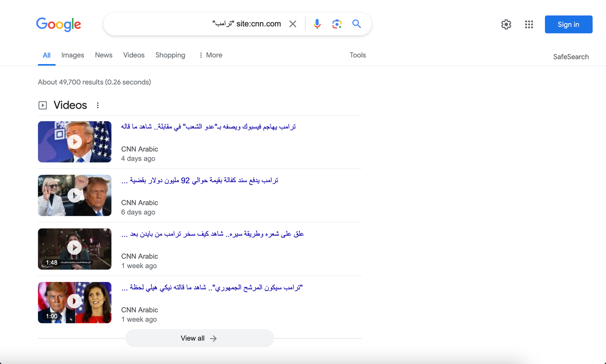Submit search with magnifying glass icon
This screenshot has height=364, width=606.
tap(356, 24)
